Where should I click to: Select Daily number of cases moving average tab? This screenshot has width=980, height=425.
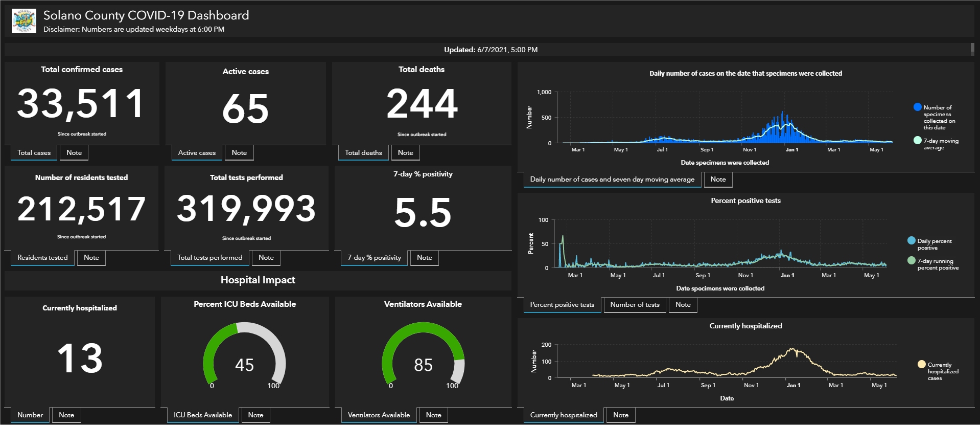pos(612,180)
